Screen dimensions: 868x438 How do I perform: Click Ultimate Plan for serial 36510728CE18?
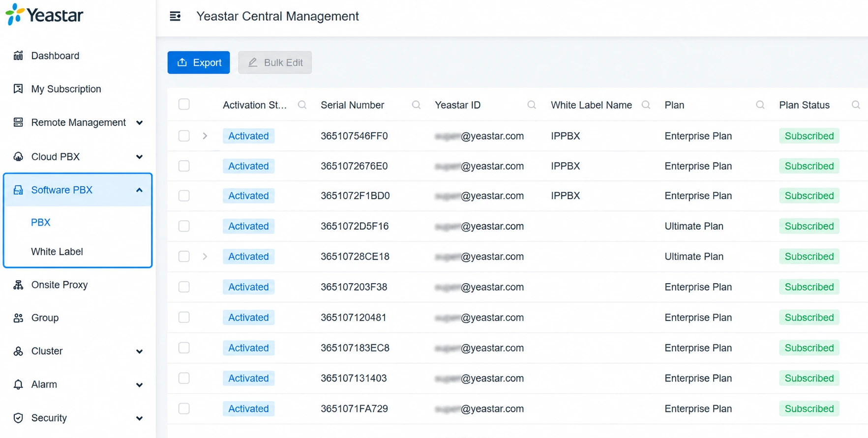[694, 257]
